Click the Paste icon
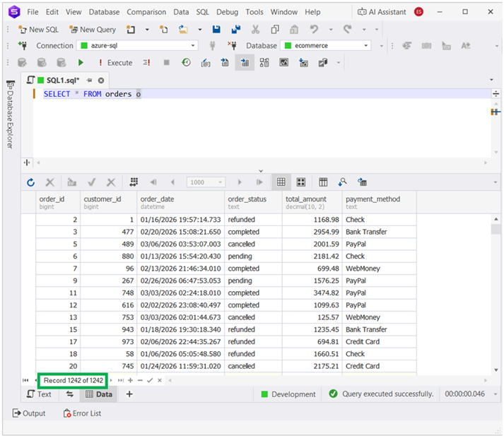The width and height of the screenshot is (504, 436). tap(294, 30)
